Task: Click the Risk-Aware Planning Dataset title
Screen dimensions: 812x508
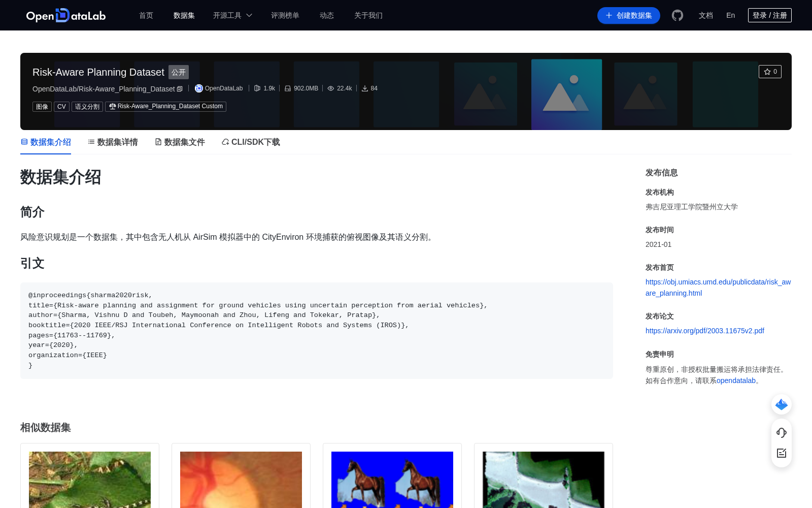Action: tap(98, 72)
